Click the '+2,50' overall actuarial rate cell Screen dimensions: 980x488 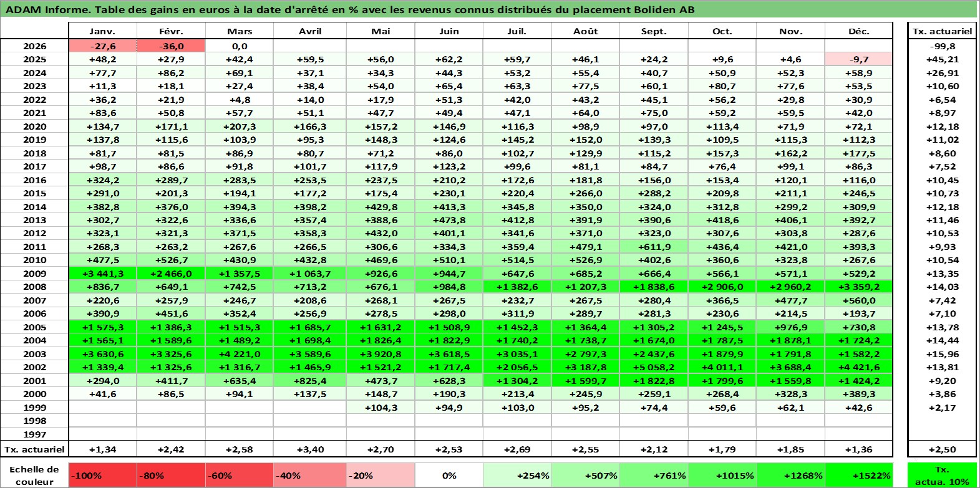(x=942, y=449)
